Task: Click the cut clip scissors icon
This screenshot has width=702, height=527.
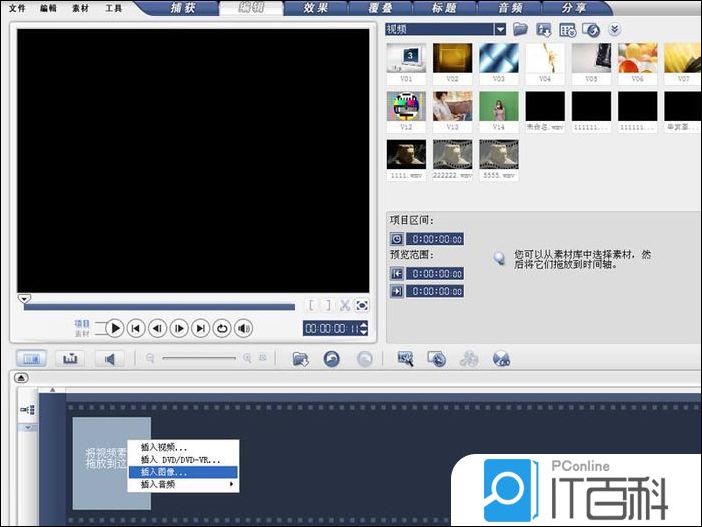Action: click(344, 306)
